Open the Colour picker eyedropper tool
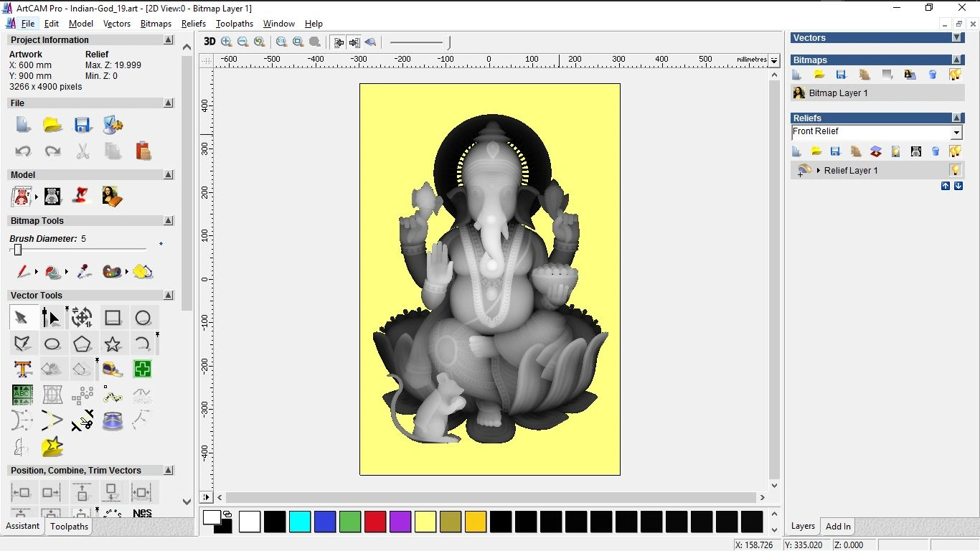The height and width of the screenshot is (551, 980). pyautogui.click(x=84, y=272)
